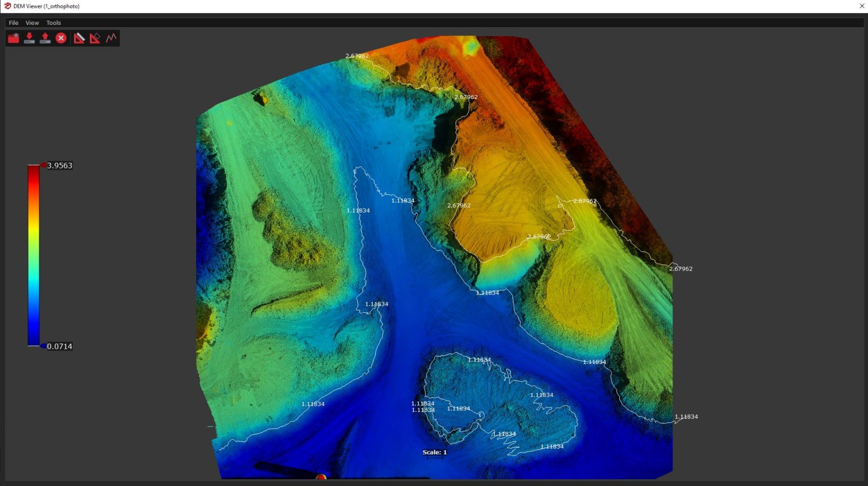Open the View menu

click(32, 23)
